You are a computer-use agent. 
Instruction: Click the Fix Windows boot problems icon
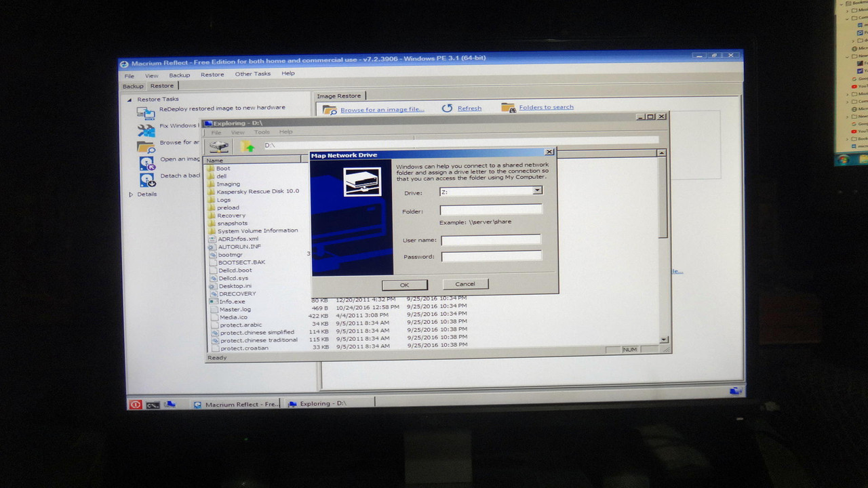[x=146, y=129]
